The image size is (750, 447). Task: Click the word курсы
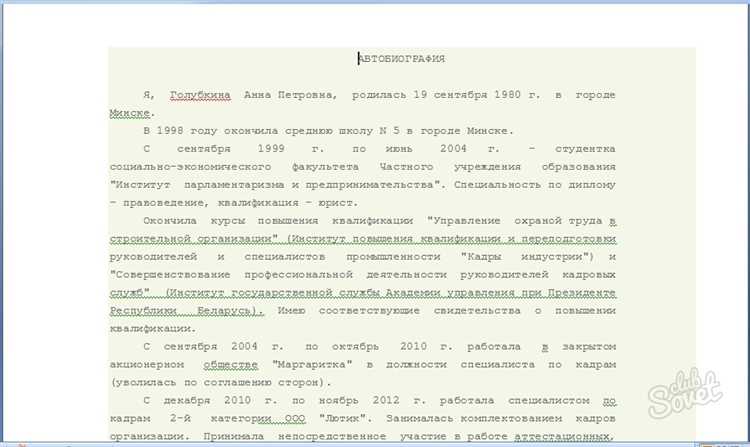pyautogui.click(x=228, y=221)
